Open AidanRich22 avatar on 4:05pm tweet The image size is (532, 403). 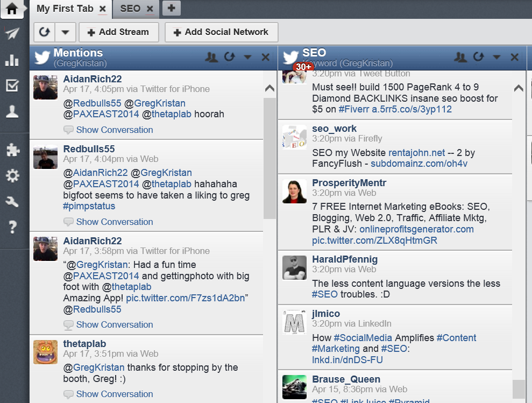tap(46, 87)
